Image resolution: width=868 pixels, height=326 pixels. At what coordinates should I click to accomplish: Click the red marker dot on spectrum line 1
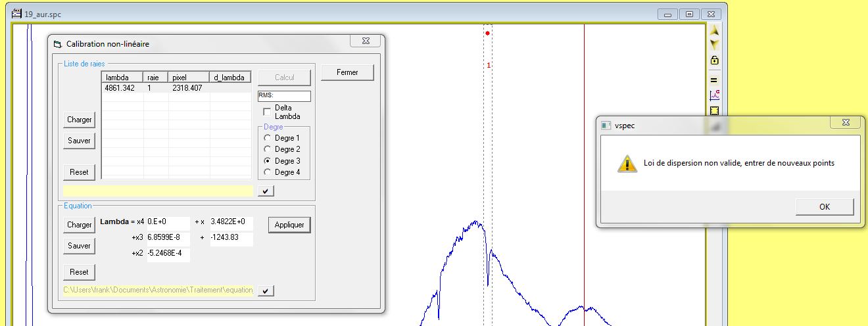tap(487, 33)
